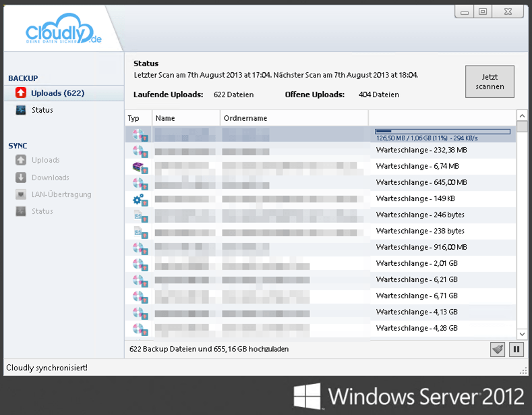Maximize the Cloudly window
This screenshot has height=415, width=532.
483,11
